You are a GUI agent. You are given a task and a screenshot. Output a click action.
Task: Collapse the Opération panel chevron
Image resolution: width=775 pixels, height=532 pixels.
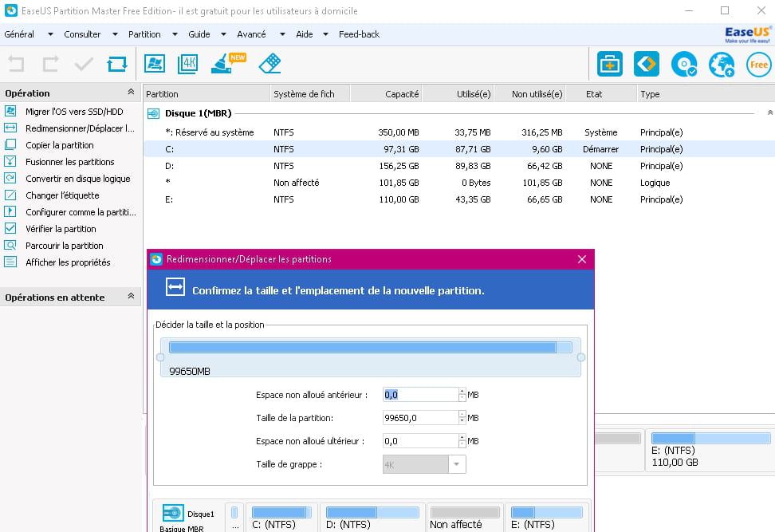pyautogui.click(x=131, y=93)
